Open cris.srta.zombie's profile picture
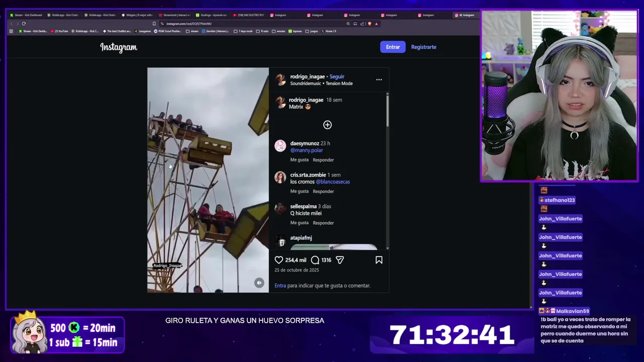This screenshot has width=644, height=362. click(x=280, y=177)
